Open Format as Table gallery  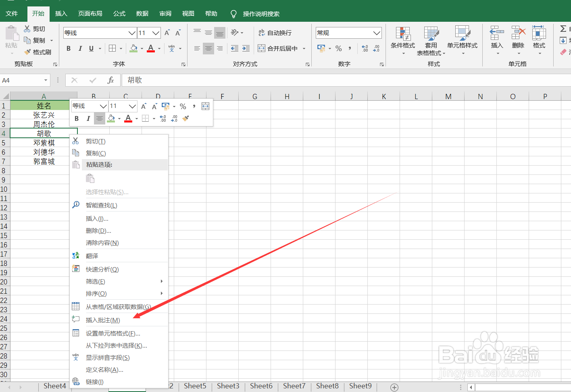431,40
